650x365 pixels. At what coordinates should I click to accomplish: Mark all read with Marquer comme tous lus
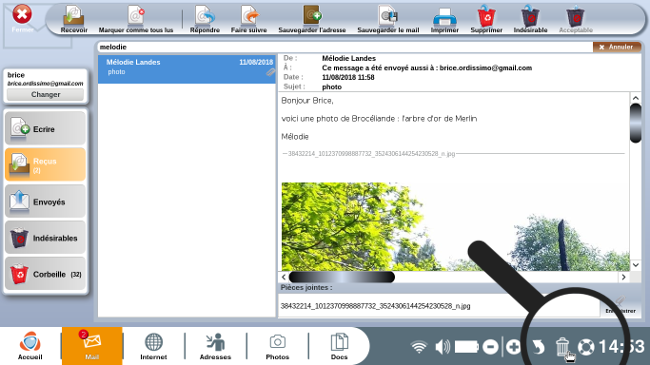[136, 19]
